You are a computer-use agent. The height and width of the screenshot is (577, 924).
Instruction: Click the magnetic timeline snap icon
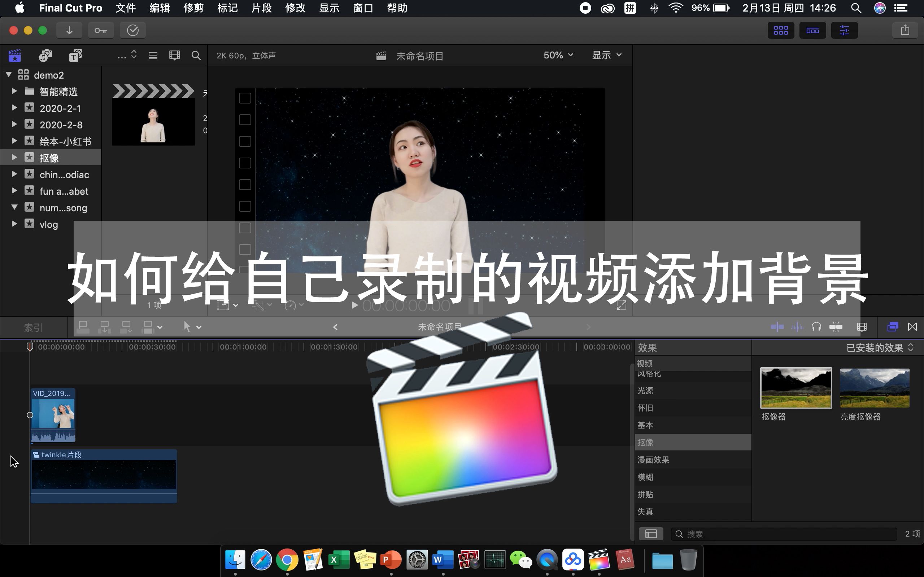836,326
